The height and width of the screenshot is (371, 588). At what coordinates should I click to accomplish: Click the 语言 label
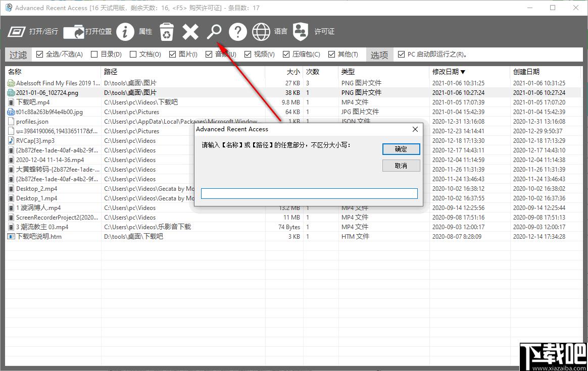click(280, 31)
